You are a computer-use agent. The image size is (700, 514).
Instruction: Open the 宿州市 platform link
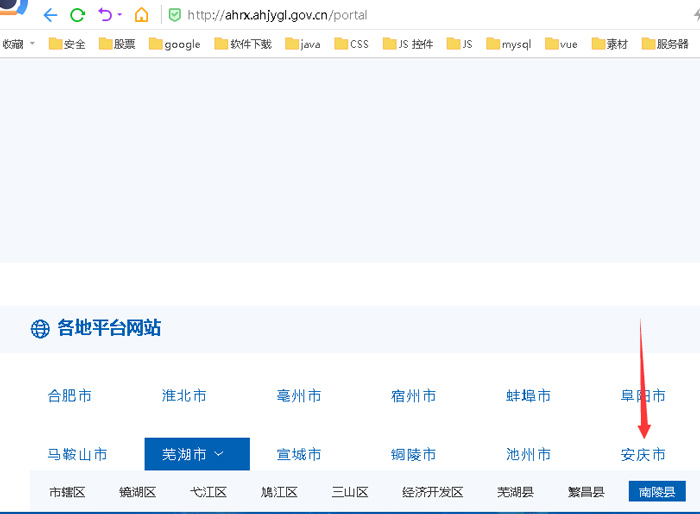coord(413,396)
